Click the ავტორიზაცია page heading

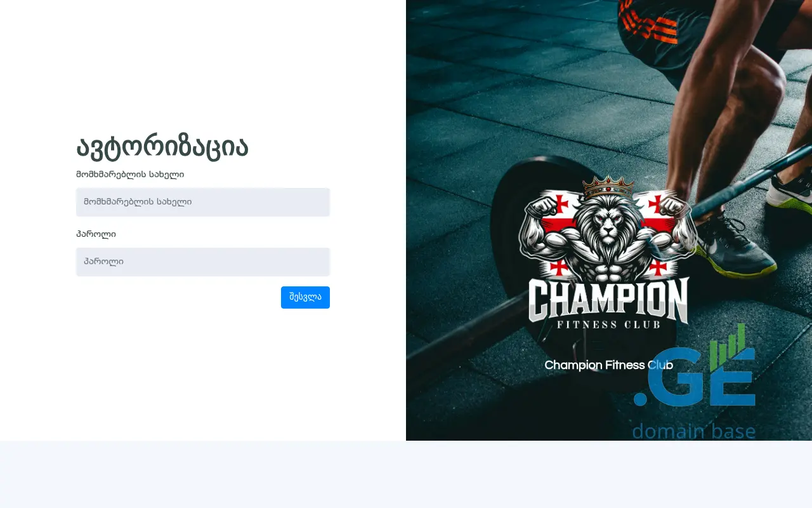point(162,147)
